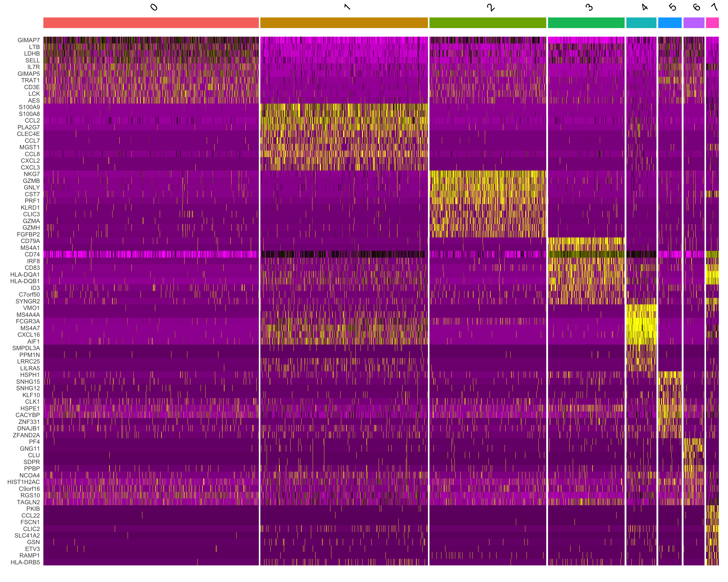Screen dimensions: 728x582
Task: Select the CD79A gene label
Action: [x=30, y=241]
